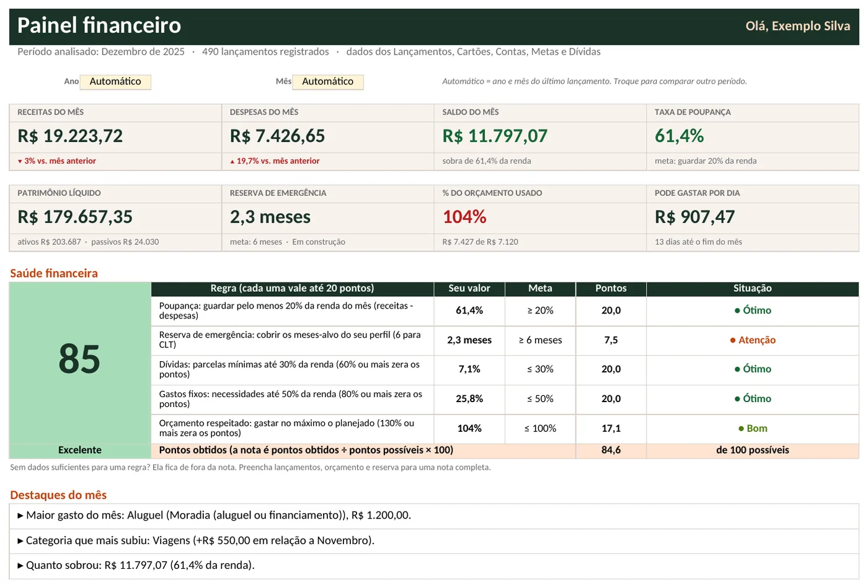
Task: Click "sobra de 61,4% da renda" note
Action: pos(487,161)
